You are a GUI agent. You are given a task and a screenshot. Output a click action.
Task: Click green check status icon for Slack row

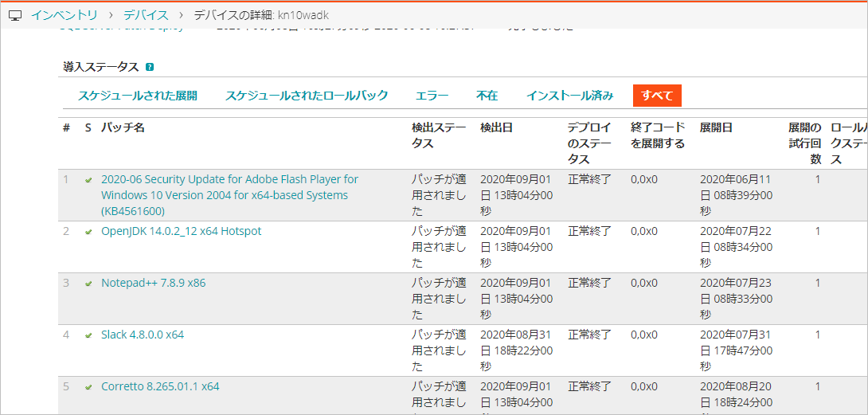[88, 335]
